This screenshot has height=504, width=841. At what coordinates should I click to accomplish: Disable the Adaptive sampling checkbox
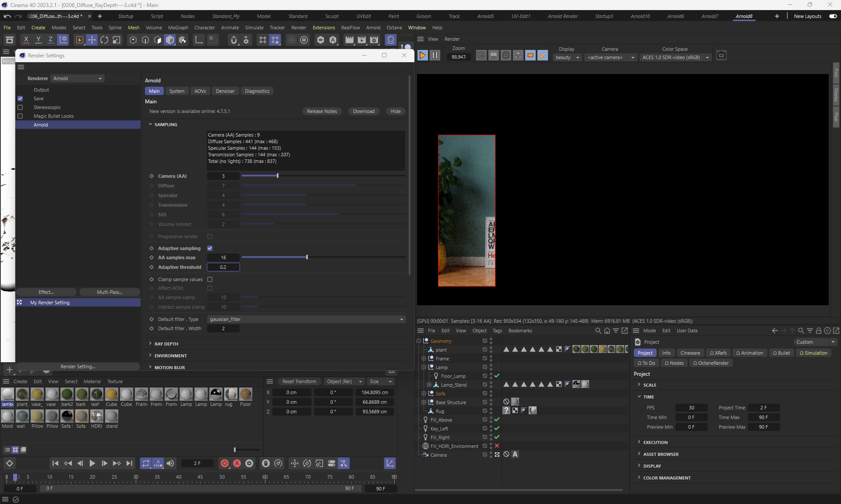click(210, 248)
